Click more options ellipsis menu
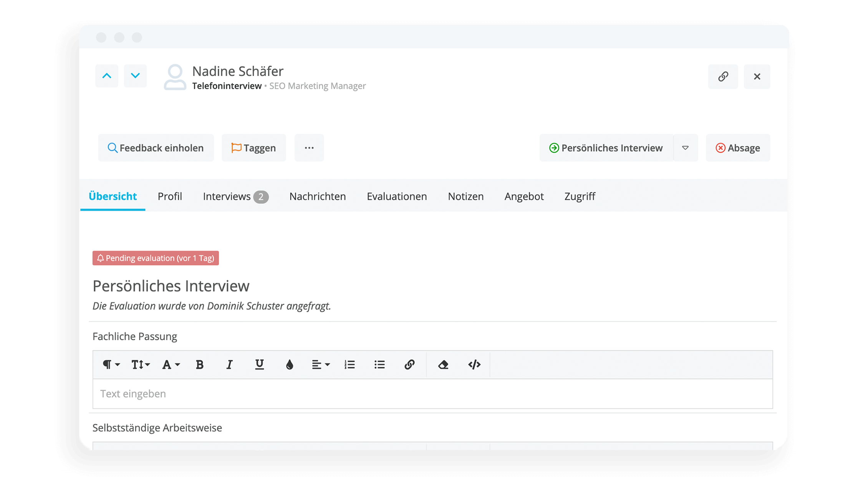 coord(308,148)
